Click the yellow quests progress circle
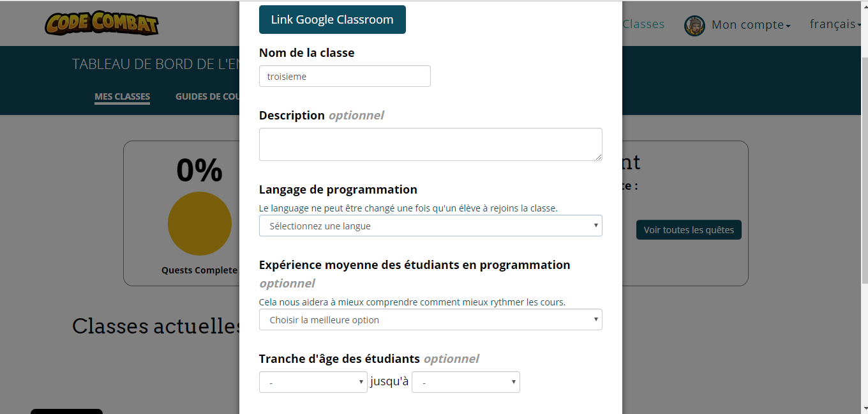Screen dimensions: 868x414 click(200, 224)
